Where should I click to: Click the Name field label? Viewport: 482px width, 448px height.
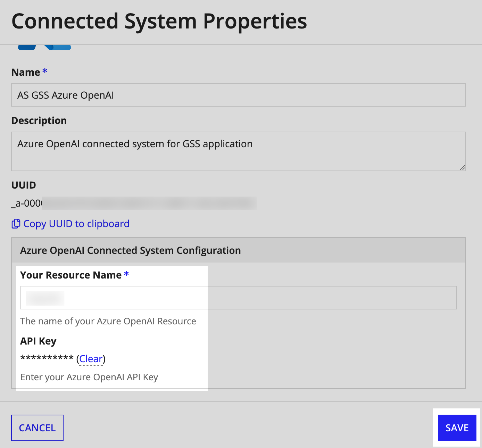click(26, 72)
